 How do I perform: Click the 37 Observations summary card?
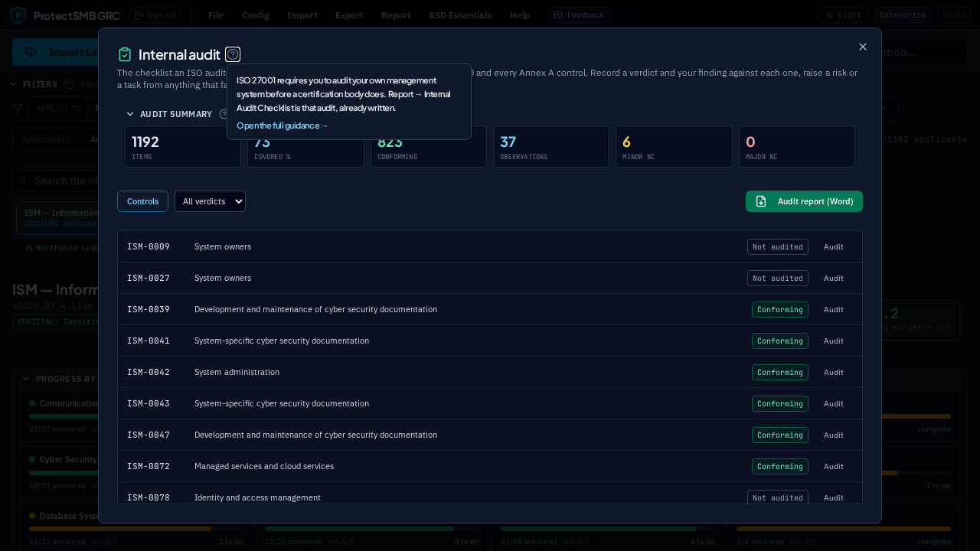coord(551,146)
